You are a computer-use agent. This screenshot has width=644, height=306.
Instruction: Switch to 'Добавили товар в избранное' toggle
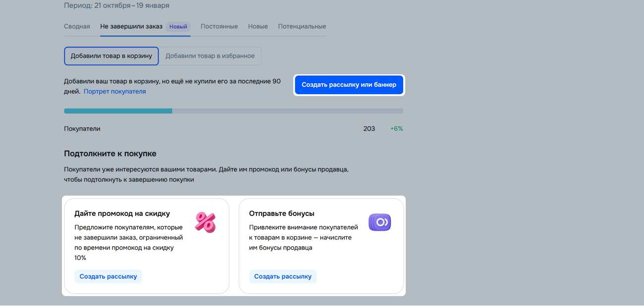click(210, 56)
